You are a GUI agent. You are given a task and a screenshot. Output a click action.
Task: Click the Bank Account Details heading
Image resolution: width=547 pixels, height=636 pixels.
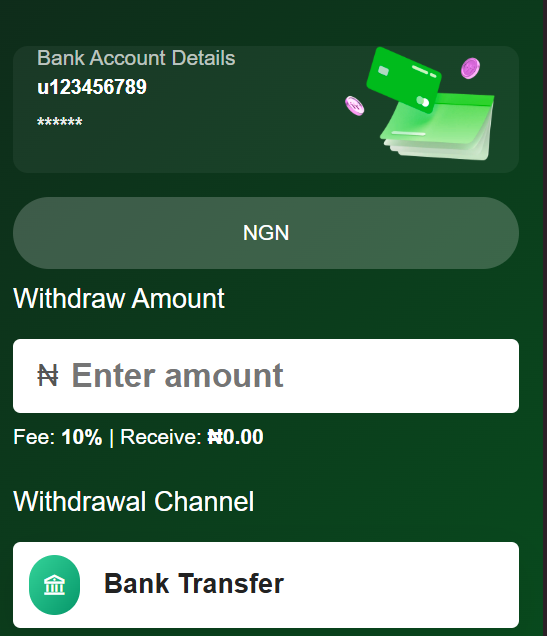pos(136,58)
